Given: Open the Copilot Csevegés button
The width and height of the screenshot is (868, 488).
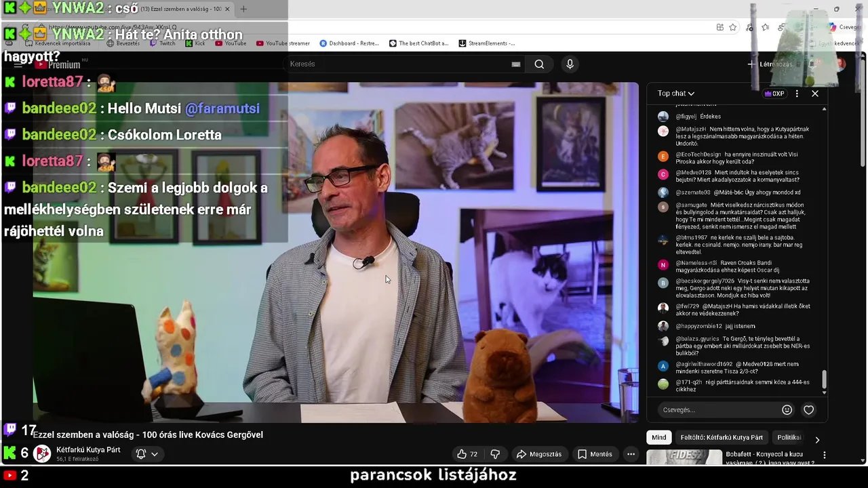Looking at the screenshot, I should pyautogui.click(x=846, y=27).
